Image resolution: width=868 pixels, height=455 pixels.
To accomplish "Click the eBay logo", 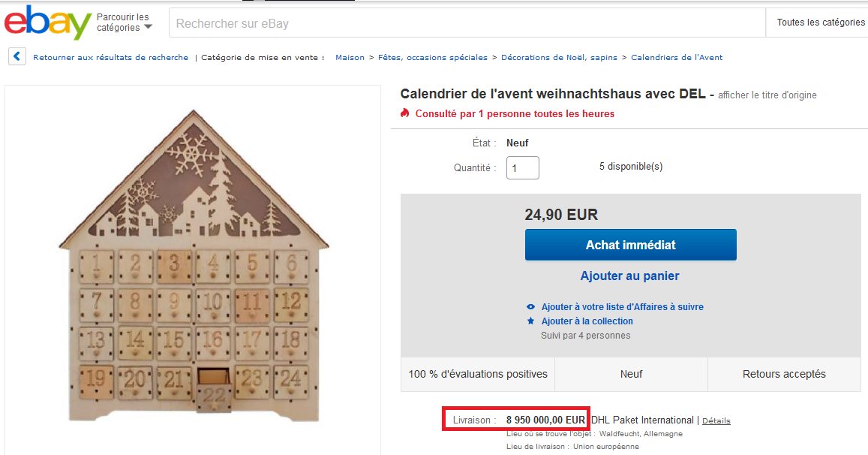I will point(47,23).
